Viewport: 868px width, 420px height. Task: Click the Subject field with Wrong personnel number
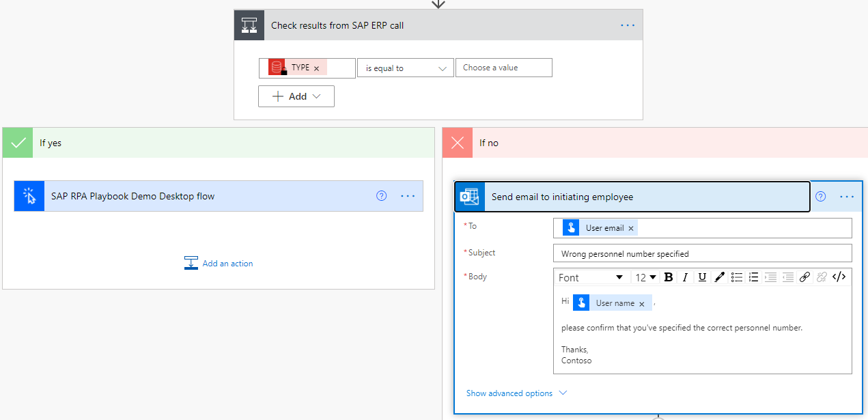703,253
